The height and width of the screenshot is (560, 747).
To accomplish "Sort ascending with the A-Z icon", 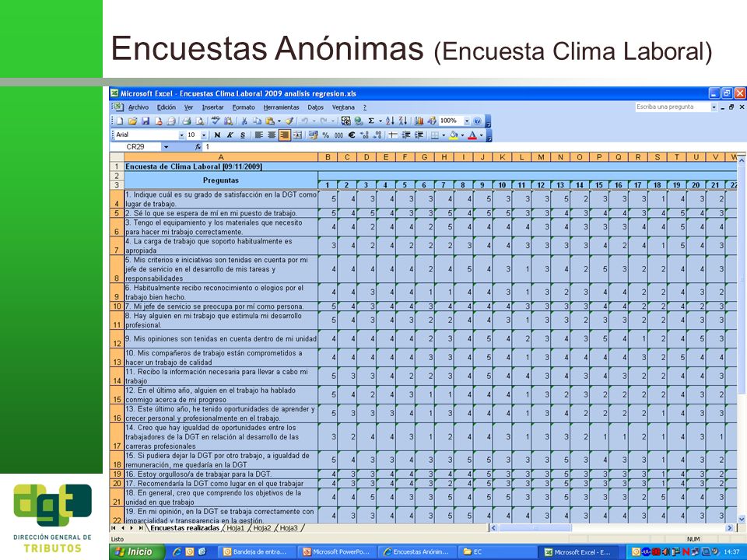I will tap(390, 121).
